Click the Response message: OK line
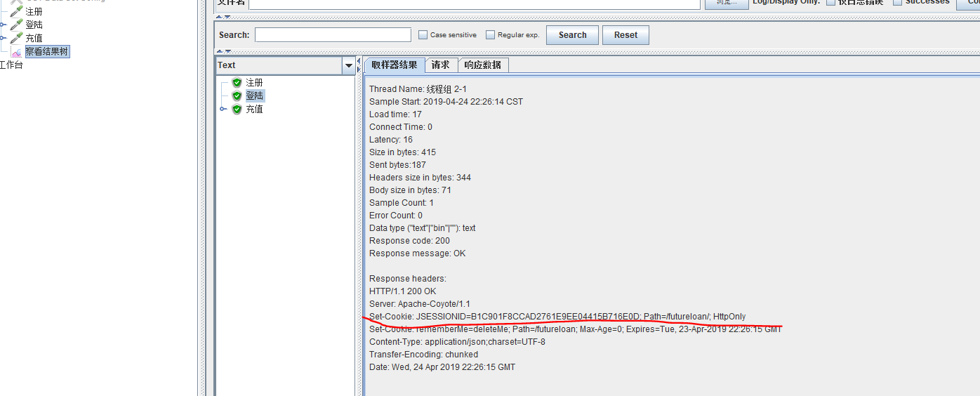Viewport: 980px width, 396px height. pos(417,253)
